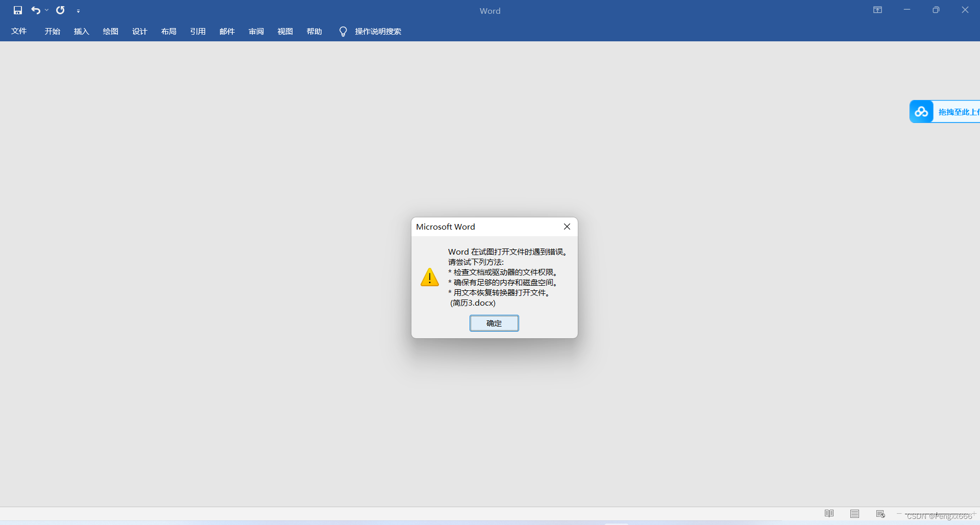The width and height of the screenshot is (980, 525).
Task: Click the 确保有足够的内存和磁盘空间 line
Action: [503, 283]
